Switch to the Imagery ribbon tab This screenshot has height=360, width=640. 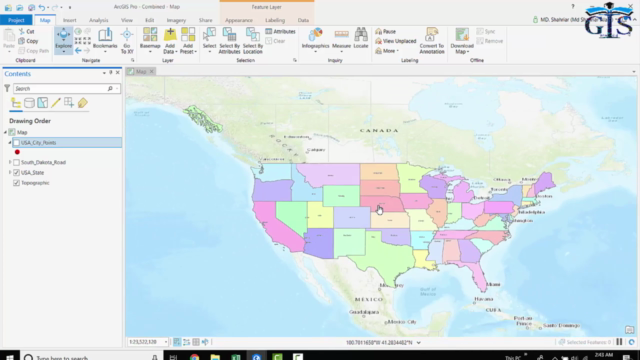click(x=176, y=20)
